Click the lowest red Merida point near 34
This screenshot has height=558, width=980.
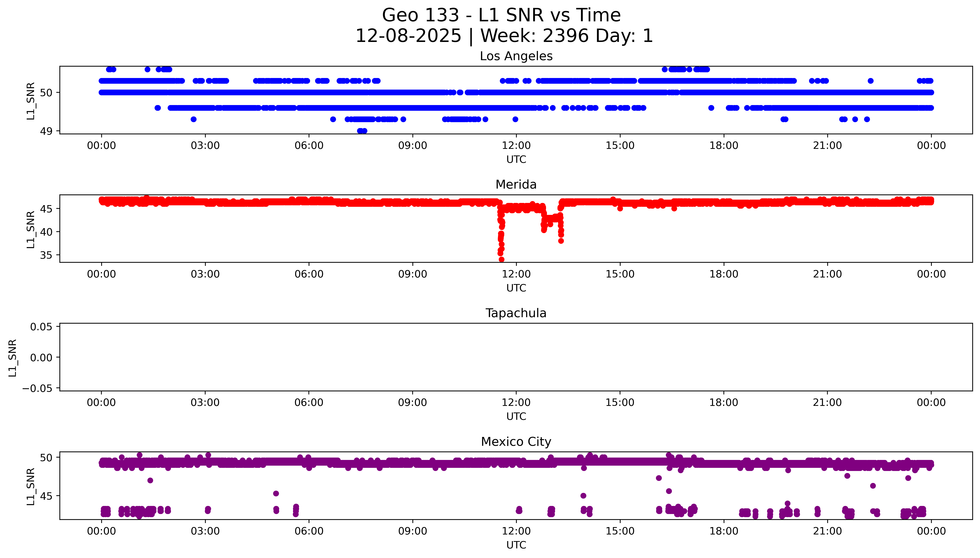501,259
